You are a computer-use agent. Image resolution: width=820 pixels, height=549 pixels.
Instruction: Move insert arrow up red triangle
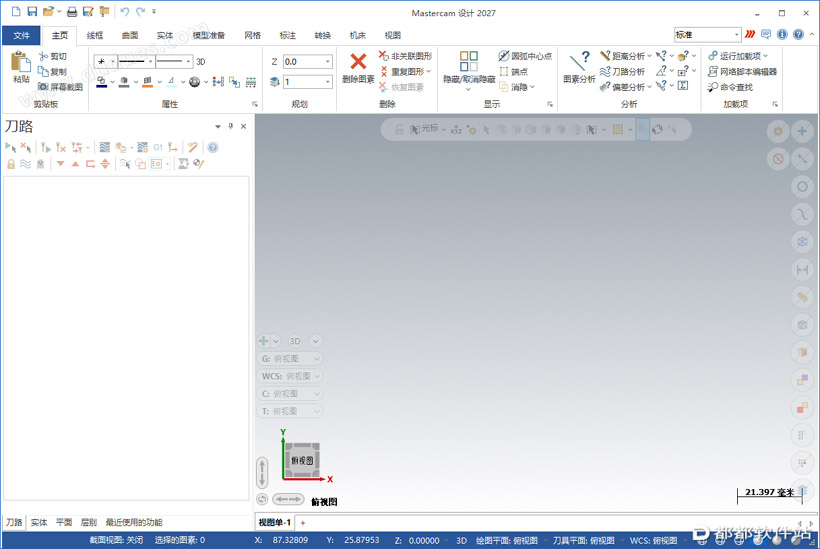[x=75, y=164]
